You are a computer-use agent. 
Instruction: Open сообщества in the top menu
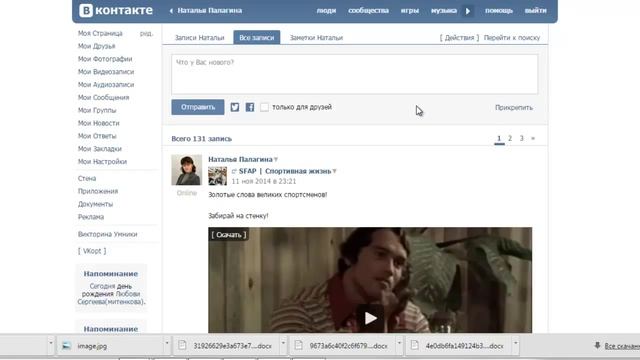pos(369,11)
